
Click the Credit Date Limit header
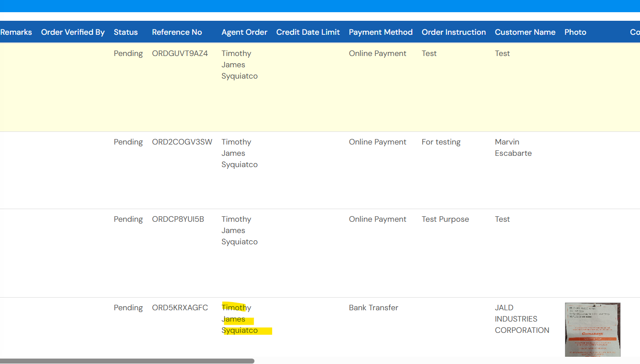(x=308, y=32)
